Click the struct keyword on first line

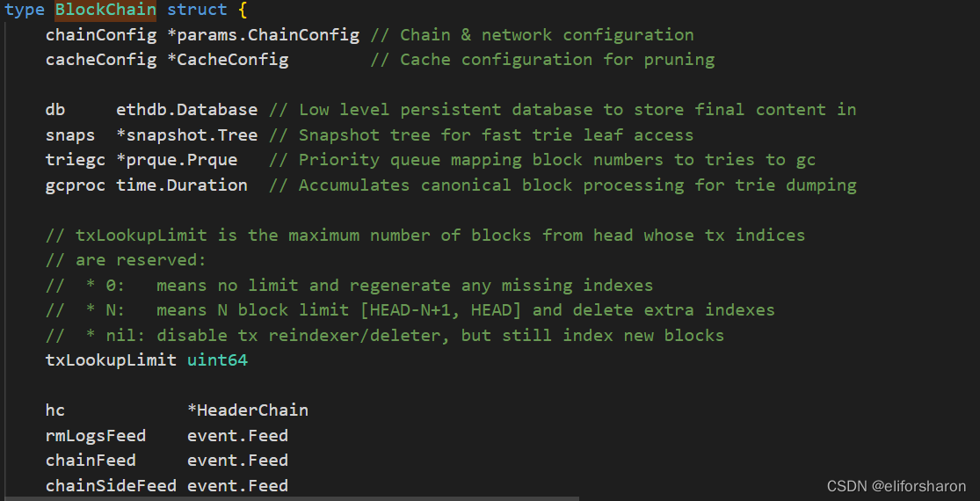(197, 10)
